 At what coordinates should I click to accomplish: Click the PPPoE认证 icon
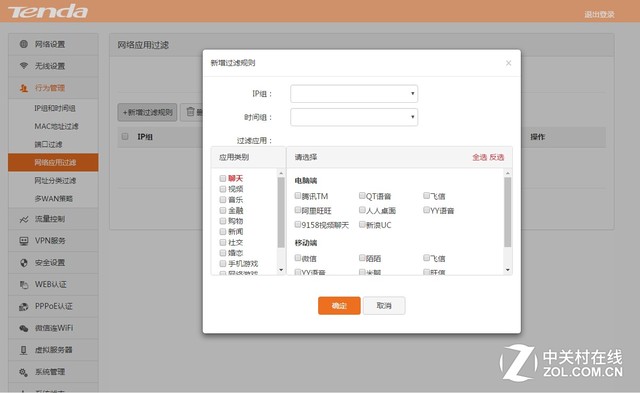tap(24, 306)
